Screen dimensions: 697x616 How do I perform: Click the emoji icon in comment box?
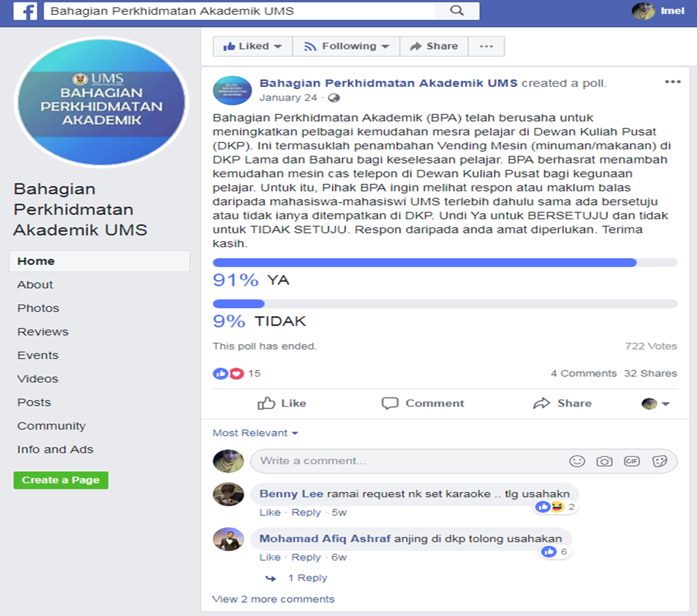577,461
